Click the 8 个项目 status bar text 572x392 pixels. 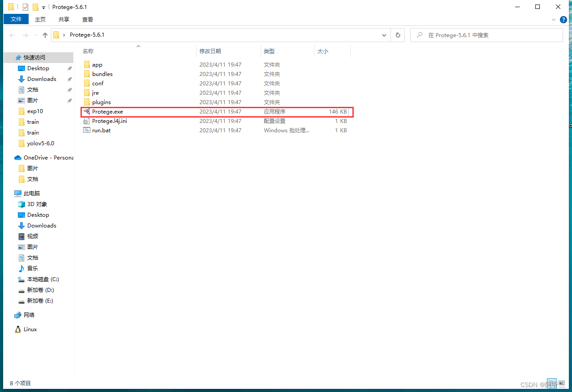click(x=21, y=384)
